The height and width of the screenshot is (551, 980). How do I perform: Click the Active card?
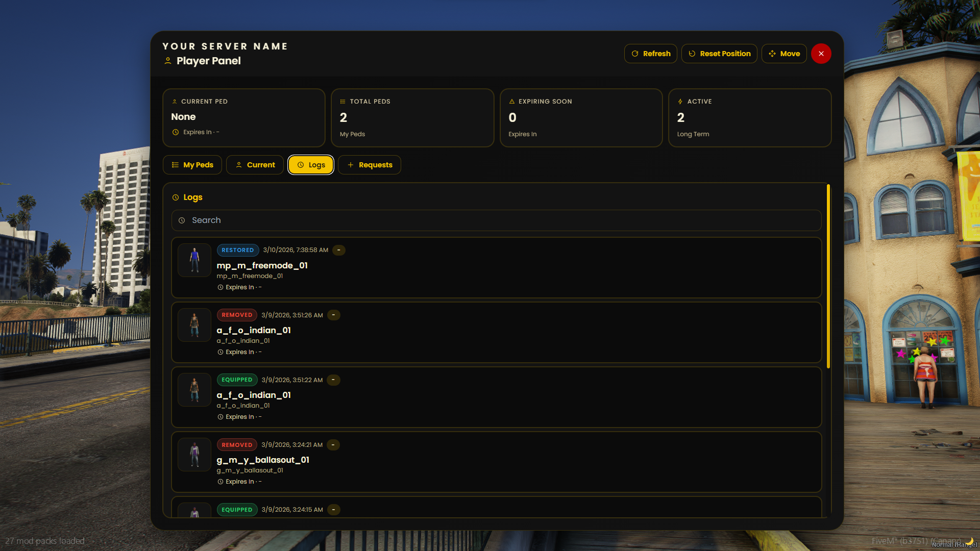tap(750, 118)
